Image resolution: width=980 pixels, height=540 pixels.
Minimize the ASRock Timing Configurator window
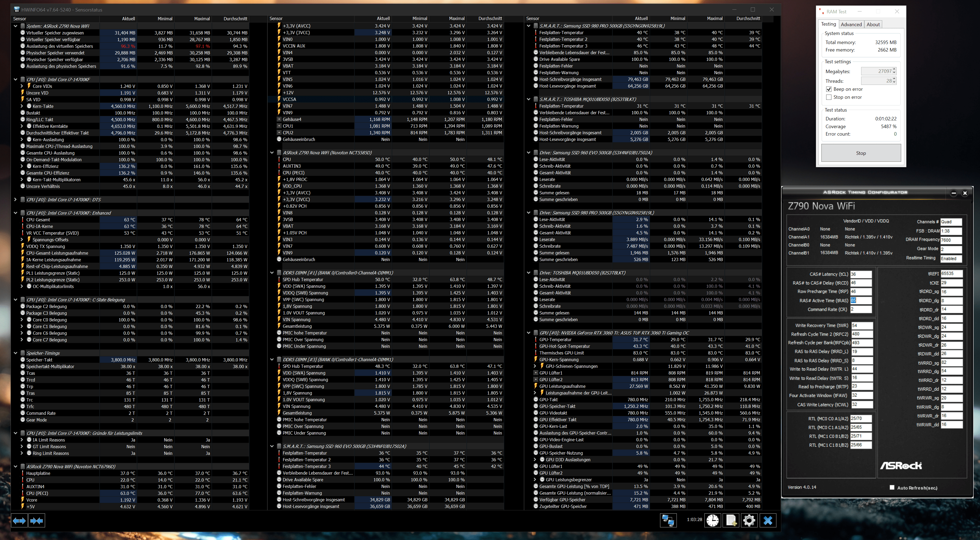(x=953, y=193)
